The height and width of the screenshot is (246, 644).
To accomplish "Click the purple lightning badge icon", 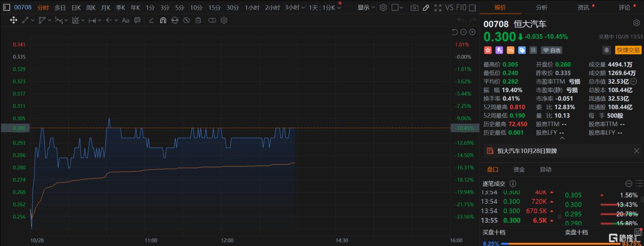I will 499,50.
